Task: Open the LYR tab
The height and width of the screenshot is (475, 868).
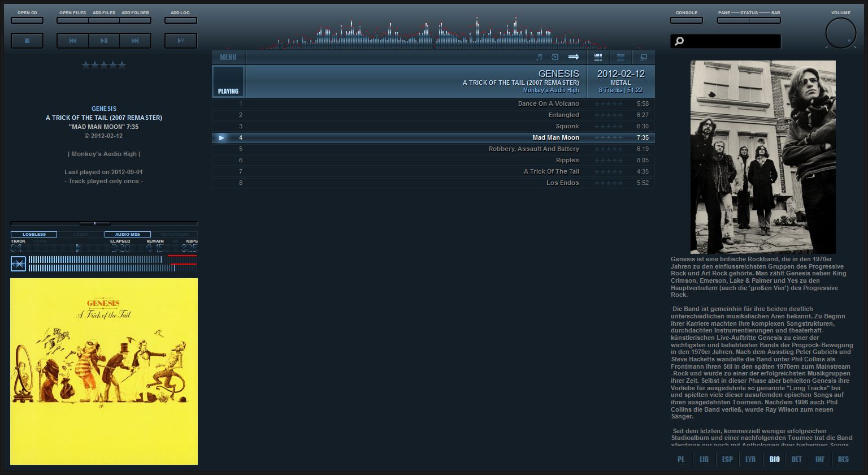Action: pyautogui.click(x=750, y=459)
